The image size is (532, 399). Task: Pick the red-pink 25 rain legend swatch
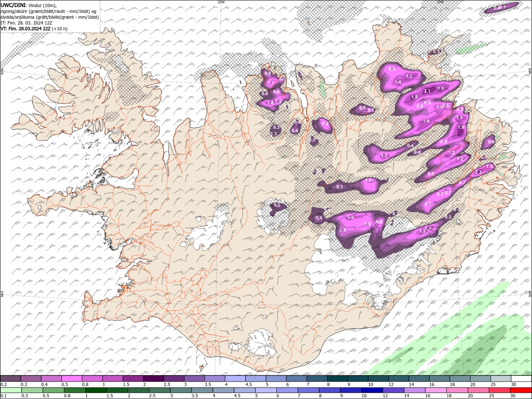[500, 390]
